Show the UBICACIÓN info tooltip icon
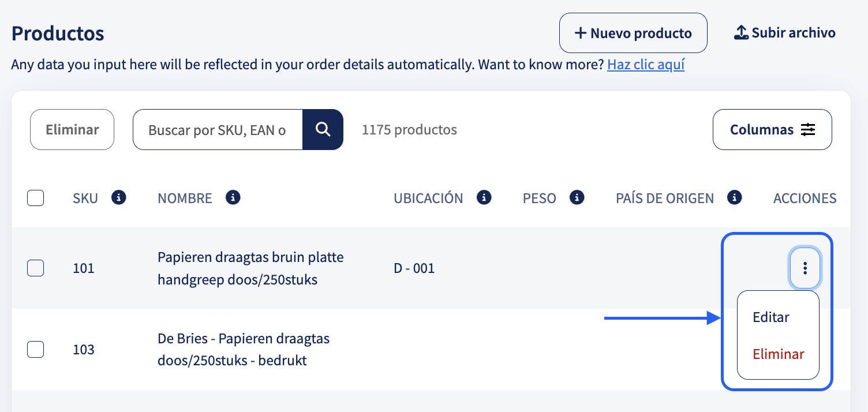The width and height of the screenshot is (868, 412). [484, 198]
